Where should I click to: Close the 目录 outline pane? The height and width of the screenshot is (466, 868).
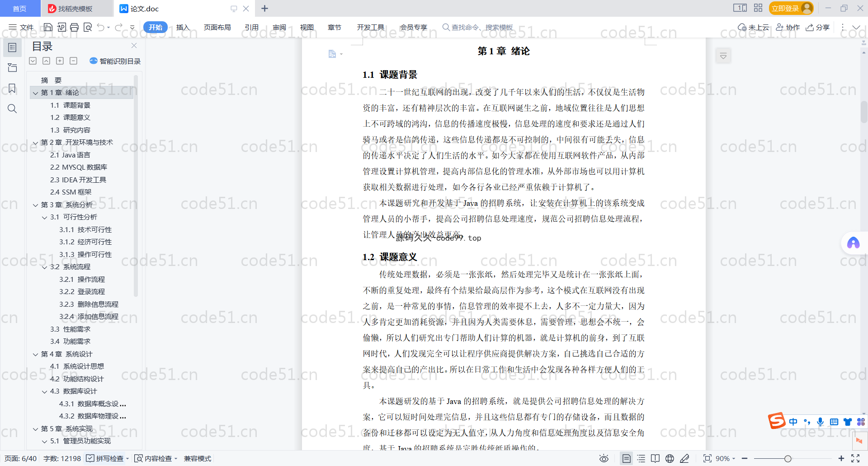point(134,46)
